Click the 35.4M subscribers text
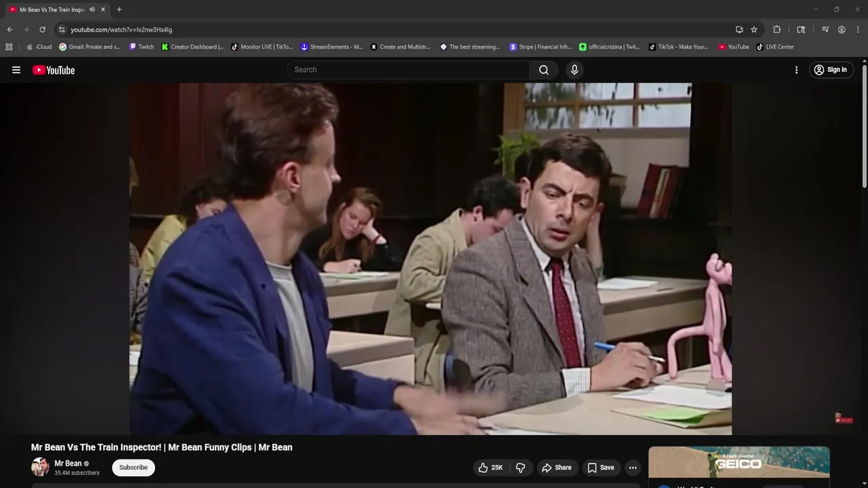 [77, 473]
